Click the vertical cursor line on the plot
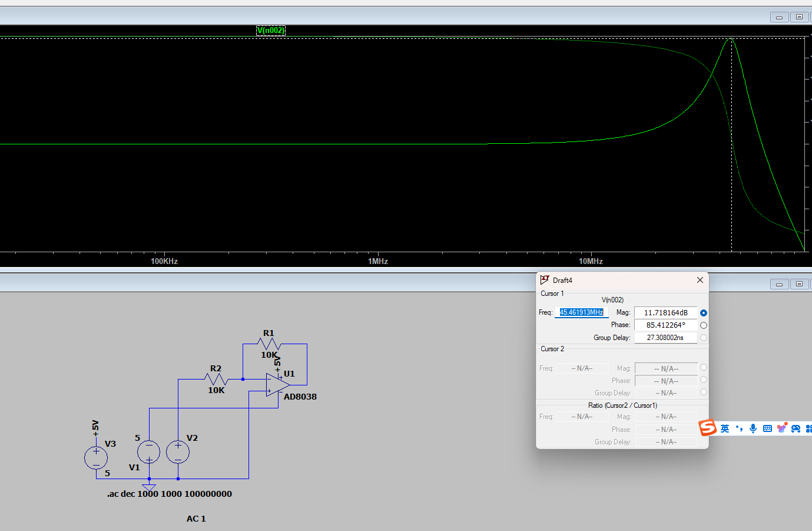812x531 pixels. click(x=732, y=144)
